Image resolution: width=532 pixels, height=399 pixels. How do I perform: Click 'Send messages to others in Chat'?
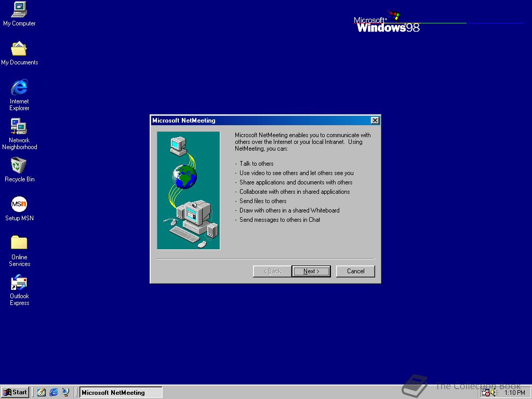[280, 220]
